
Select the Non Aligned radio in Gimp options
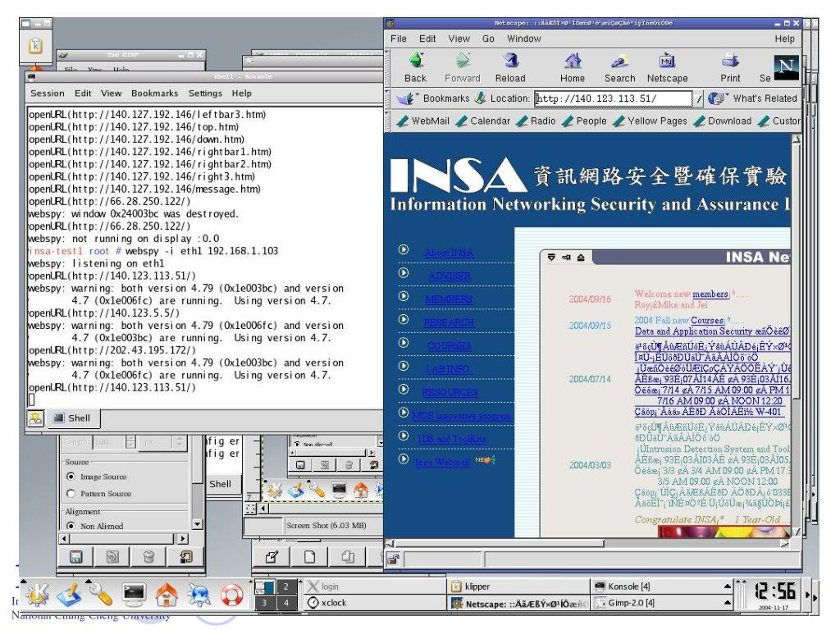point(71,526)
